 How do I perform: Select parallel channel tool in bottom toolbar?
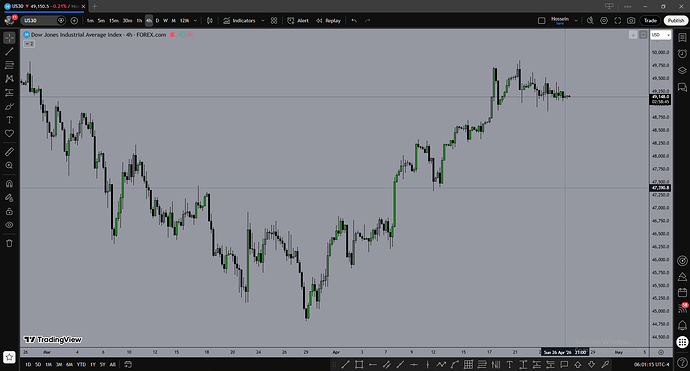[386, 364]
